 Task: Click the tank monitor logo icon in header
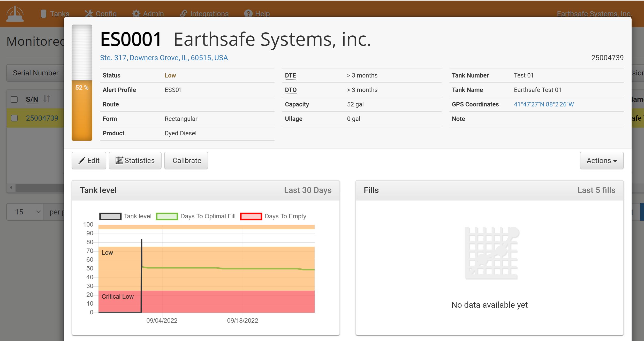15,14
